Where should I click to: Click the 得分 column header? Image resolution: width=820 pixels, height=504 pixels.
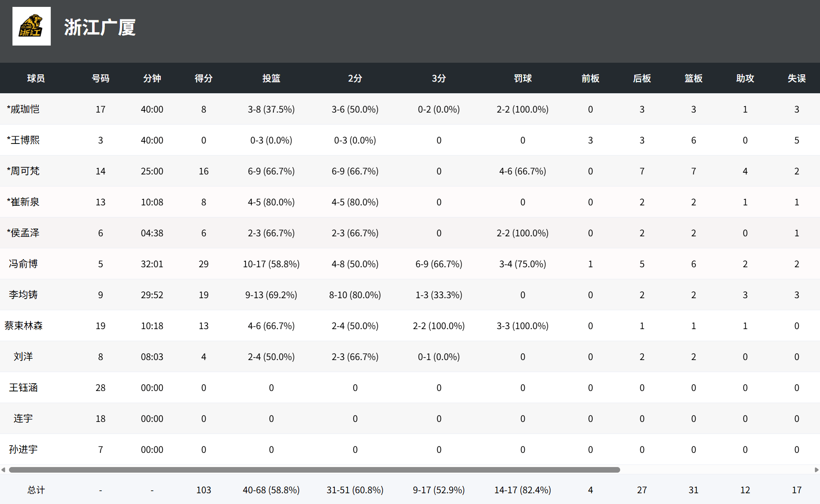click(x=203, y=78)
